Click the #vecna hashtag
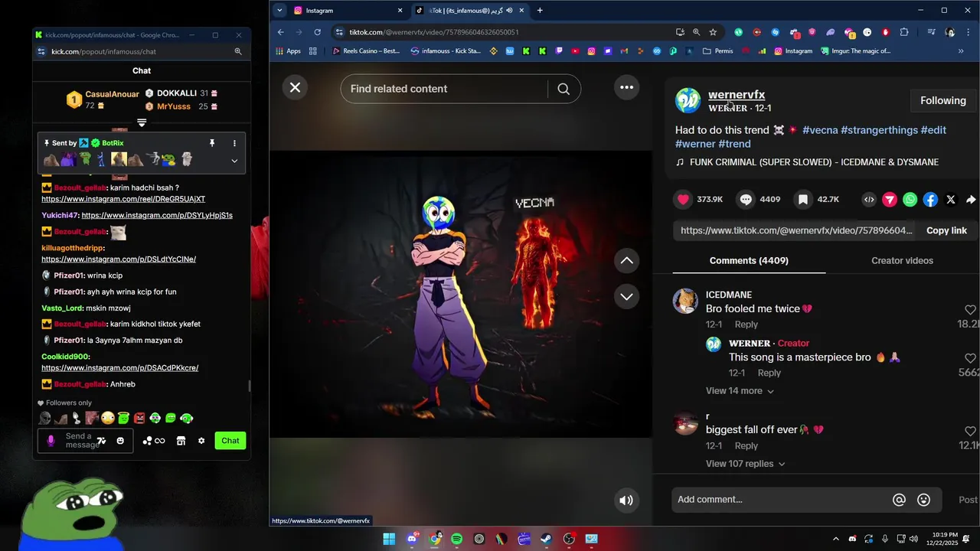The height and width of the screenshot is (551, 980). pos(820,130)
